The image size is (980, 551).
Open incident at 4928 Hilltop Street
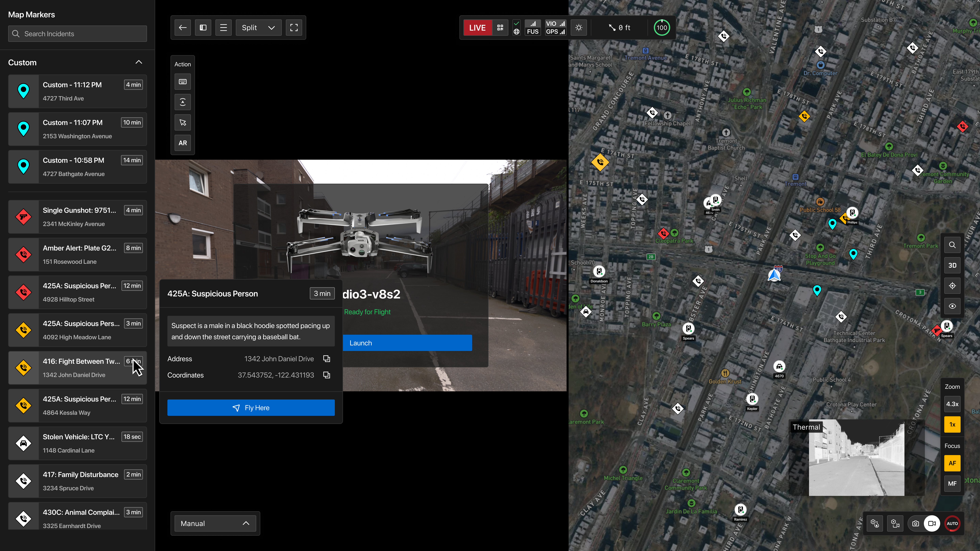pos(78,293)
